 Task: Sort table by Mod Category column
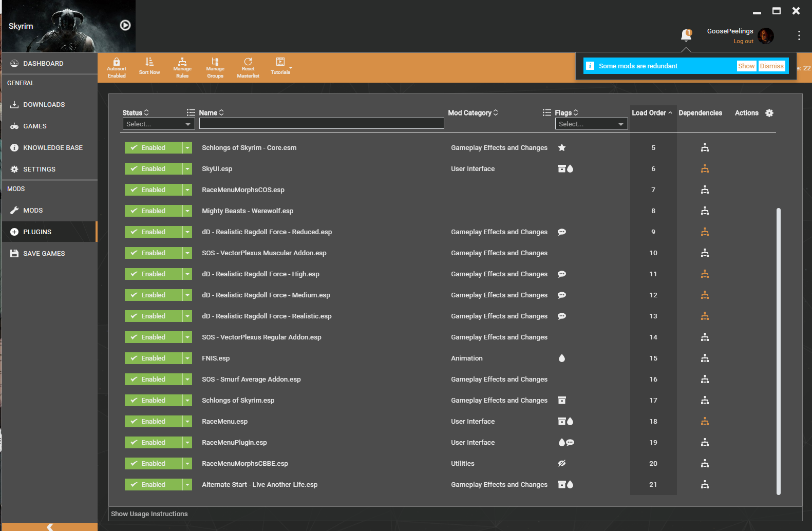click(473, 113)
